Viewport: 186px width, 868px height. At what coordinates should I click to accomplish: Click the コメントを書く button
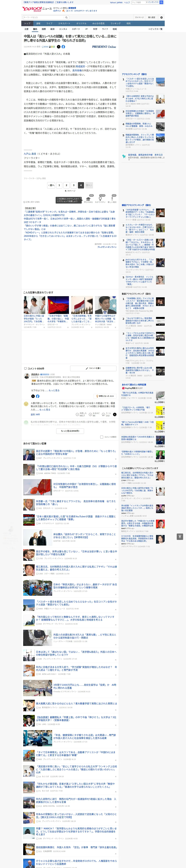[93, 368]
